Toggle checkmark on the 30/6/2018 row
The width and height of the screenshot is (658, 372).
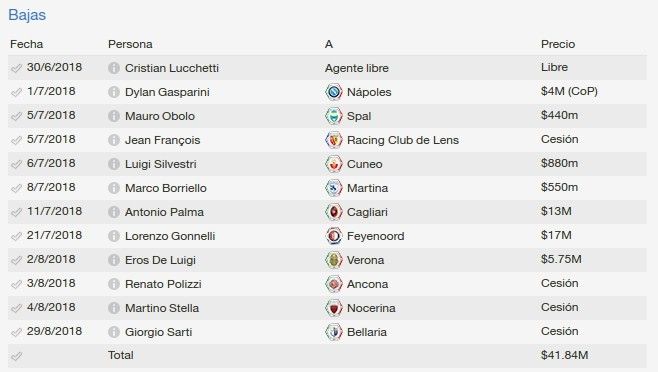pos(16,68)
